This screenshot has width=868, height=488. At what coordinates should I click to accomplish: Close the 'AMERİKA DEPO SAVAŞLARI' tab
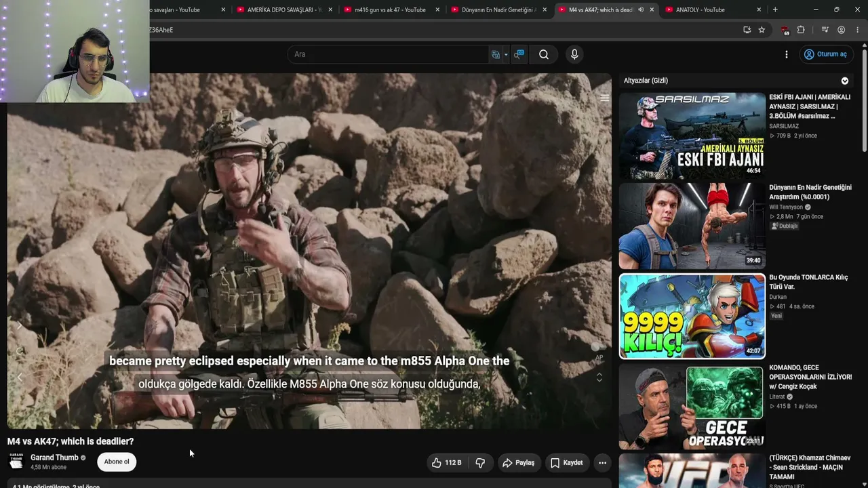point(330,9)
